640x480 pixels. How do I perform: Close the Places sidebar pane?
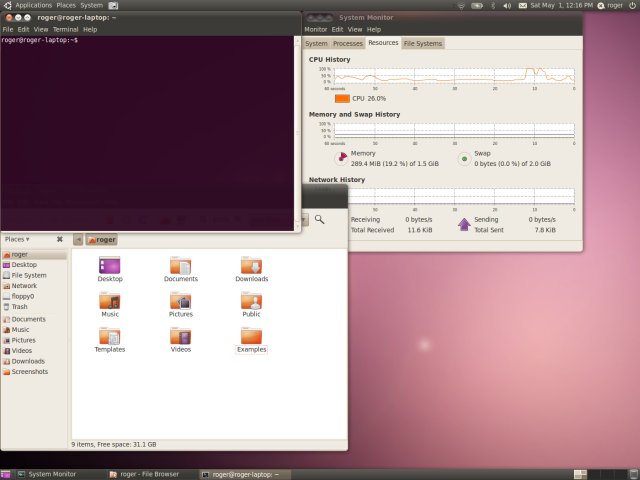tap(60, 239)
